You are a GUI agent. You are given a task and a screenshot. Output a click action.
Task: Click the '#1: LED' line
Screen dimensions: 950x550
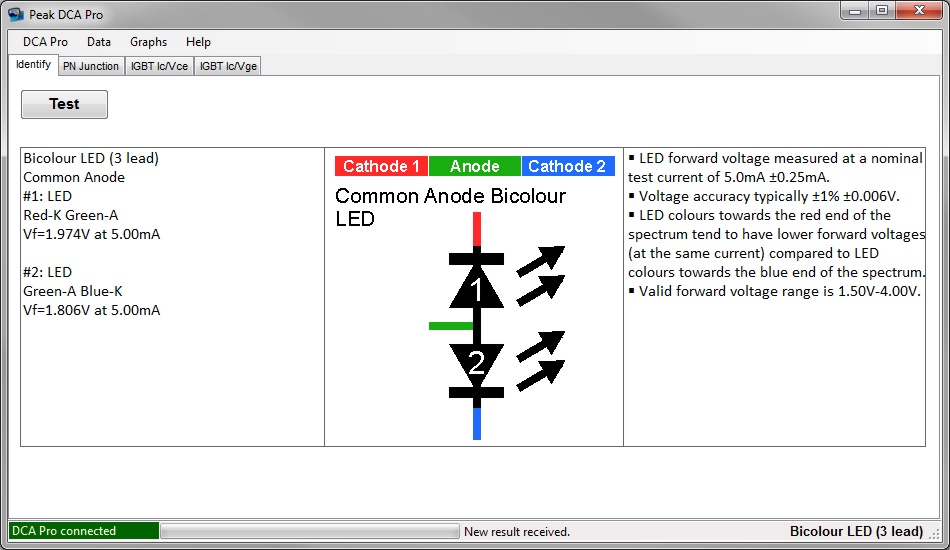pos(47,196)
